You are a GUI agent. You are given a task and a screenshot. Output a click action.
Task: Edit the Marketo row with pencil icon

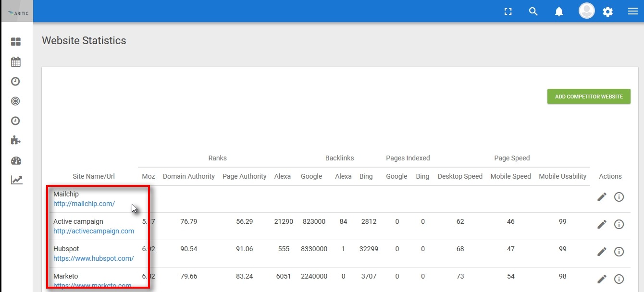pyautogui.click(x=602, y=279)
